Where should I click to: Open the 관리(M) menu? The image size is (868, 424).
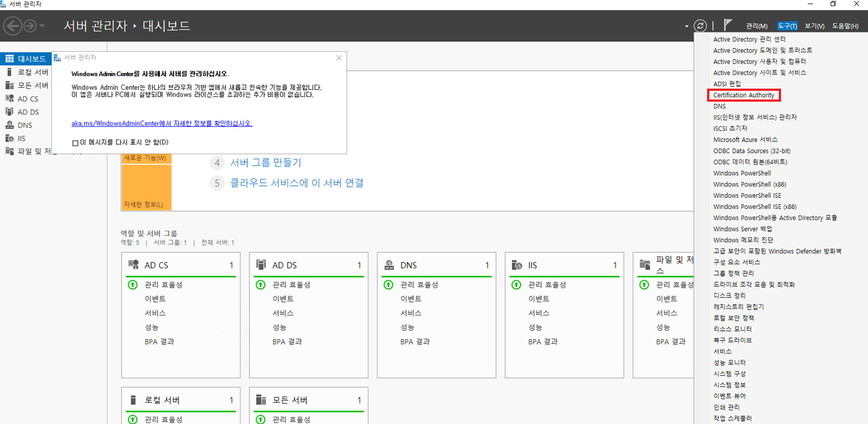tap(756, 26)
